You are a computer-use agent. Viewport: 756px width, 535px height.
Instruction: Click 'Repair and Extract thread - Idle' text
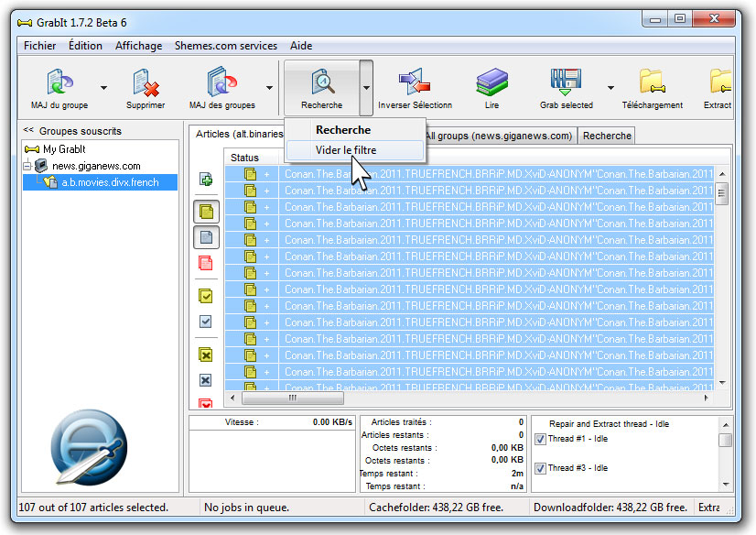(x=609, y=424)
